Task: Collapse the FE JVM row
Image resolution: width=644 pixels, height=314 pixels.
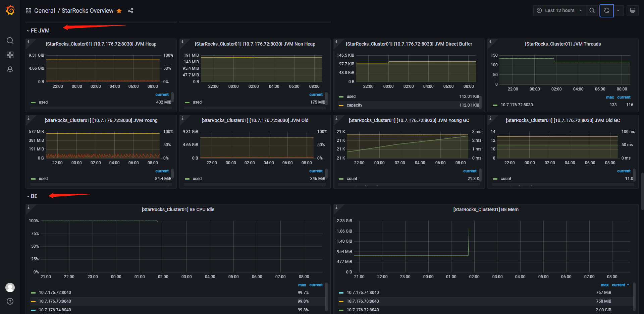Action: tap(40, 30)
